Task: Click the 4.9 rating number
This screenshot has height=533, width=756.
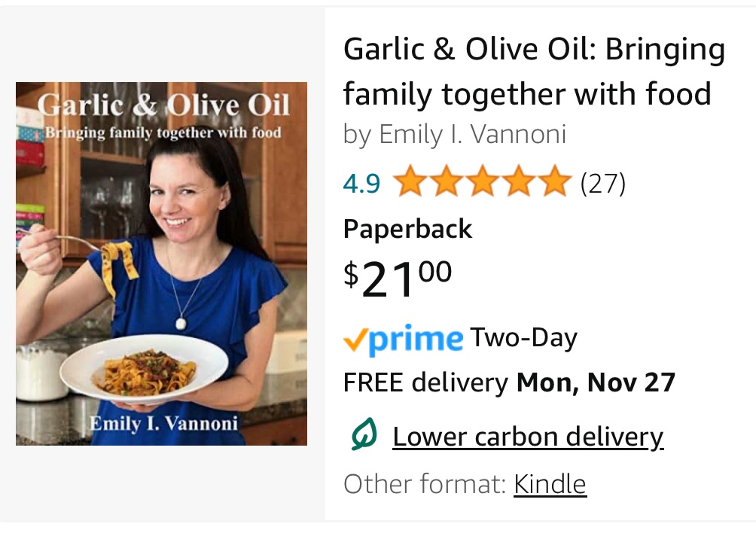Action: (361, 183)
